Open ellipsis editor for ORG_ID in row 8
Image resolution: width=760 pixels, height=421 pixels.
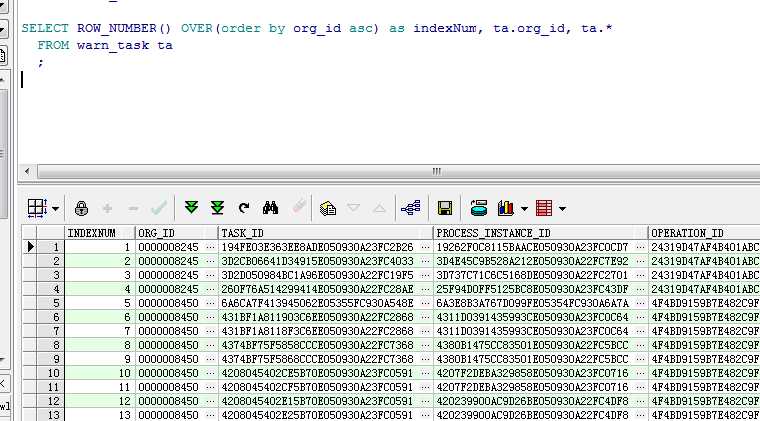coord(210,345)
